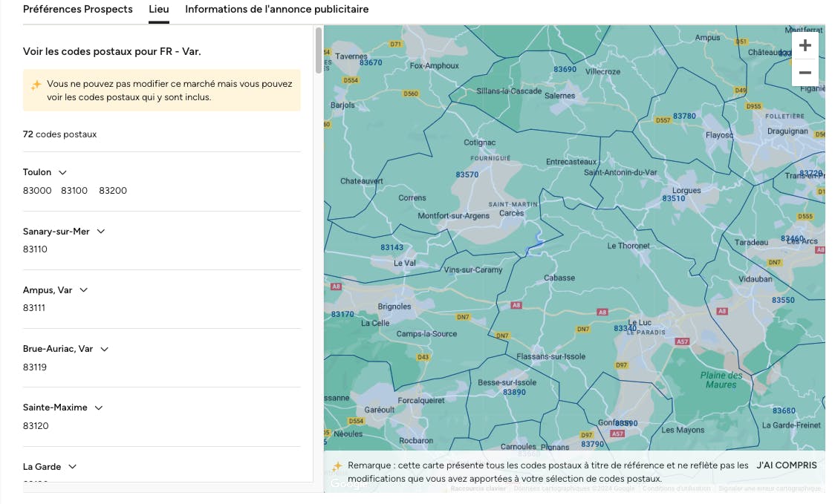Click the 83143 label near Le Val
835x504 pixels.
(x=392, y=247)
